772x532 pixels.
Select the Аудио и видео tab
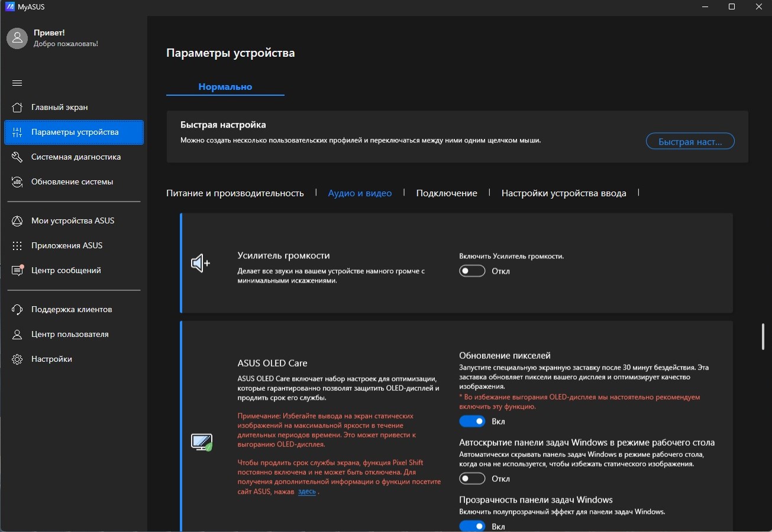(x=360, y=193)
